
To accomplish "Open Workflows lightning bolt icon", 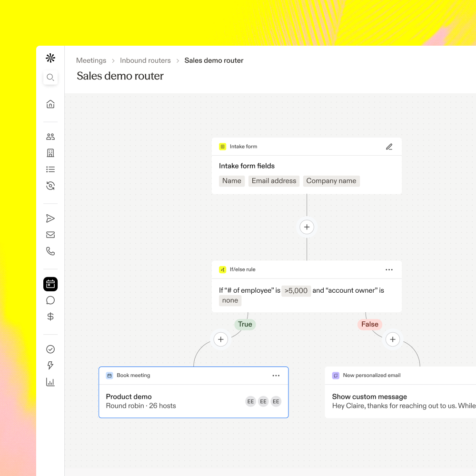I will [50, 366].
